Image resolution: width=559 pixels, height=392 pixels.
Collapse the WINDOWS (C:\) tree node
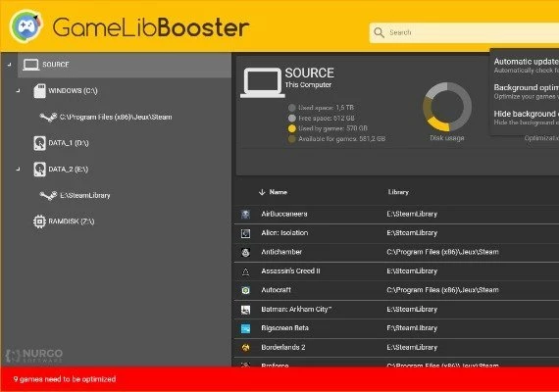coord(19,90)
